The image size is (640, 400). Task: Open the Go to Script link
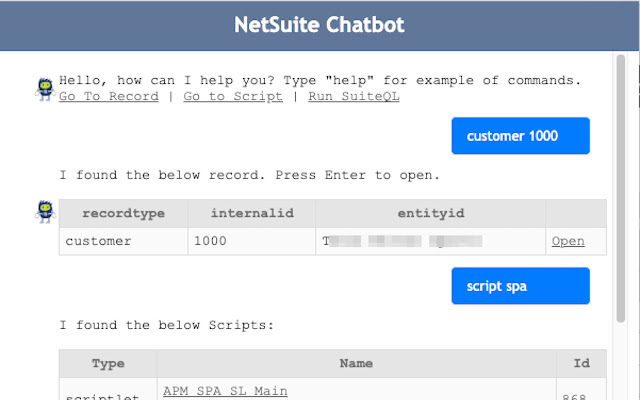point(233,96)
